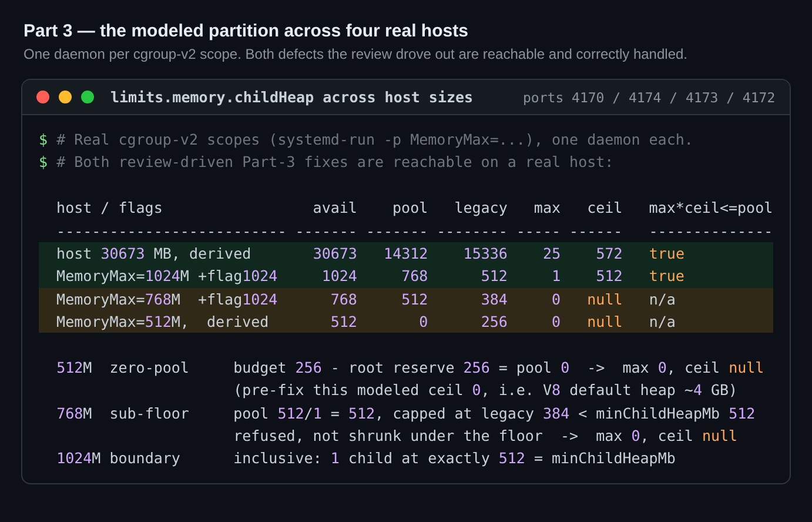This screenshot has width=812, height=522.
Task: Click the '1024M boundary' note label
Action: click(118, 459)
